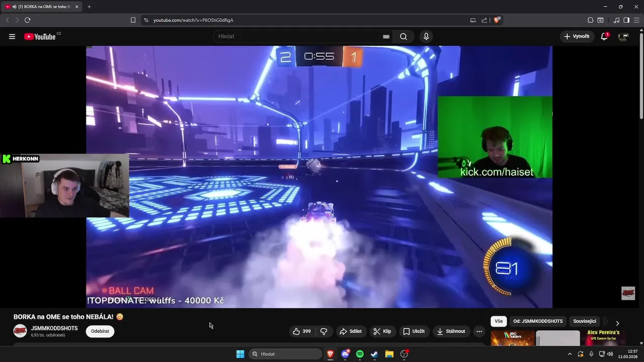Go forward in browser history
This screenshot has width=644, height=362.
17,20
